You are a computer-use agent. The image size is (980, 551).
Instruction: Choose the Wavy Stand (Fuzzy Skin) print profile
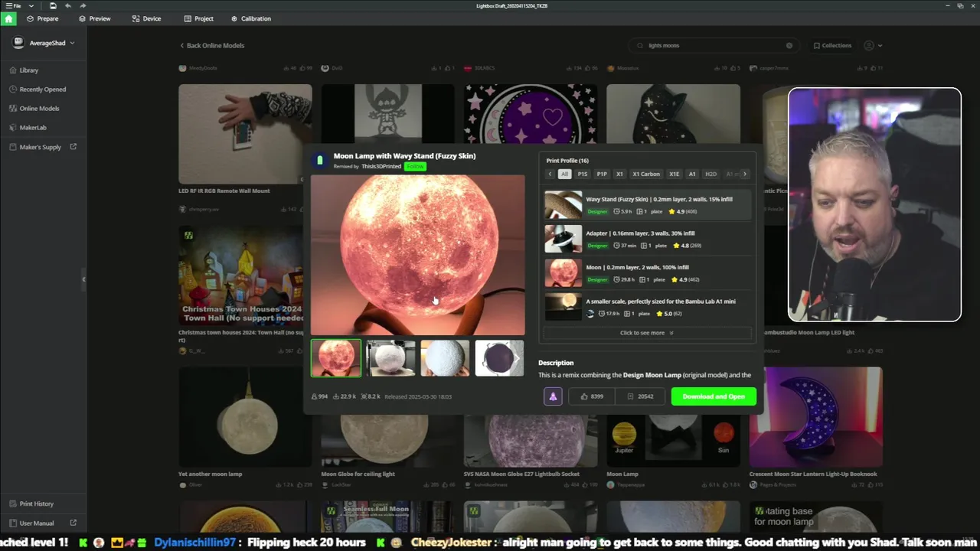coord(648,205)
